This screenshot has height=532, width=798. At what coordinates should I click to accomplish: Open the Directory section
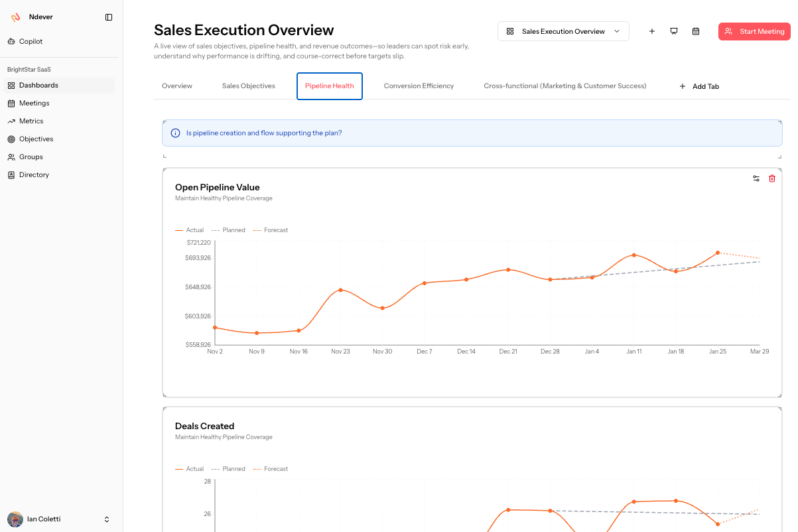coord(34,174)
